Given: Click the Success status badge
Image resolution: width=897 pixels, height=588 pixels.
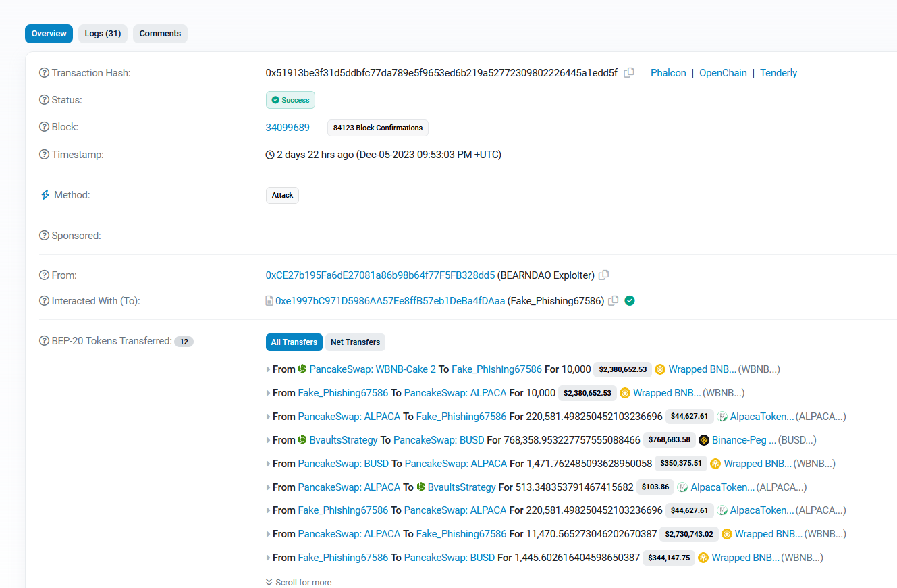Looking at the screenshot, I should tap(290, 100).
